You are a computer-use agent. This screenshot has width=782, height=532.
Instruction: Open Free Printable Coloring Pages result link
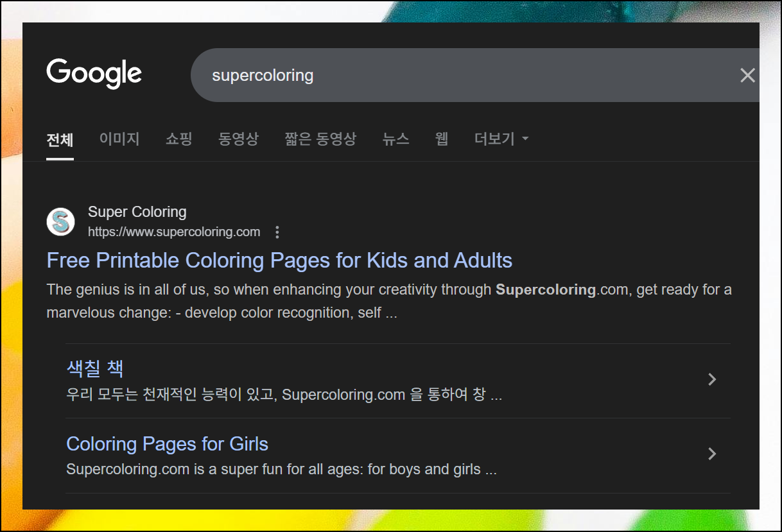pyautogui.click(x=279, y=261)
